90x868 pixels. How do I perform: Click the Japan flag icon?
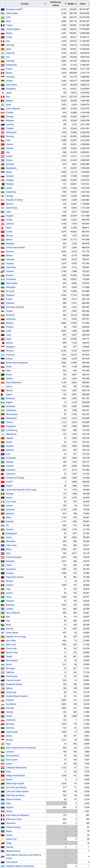tap(3, 93)
